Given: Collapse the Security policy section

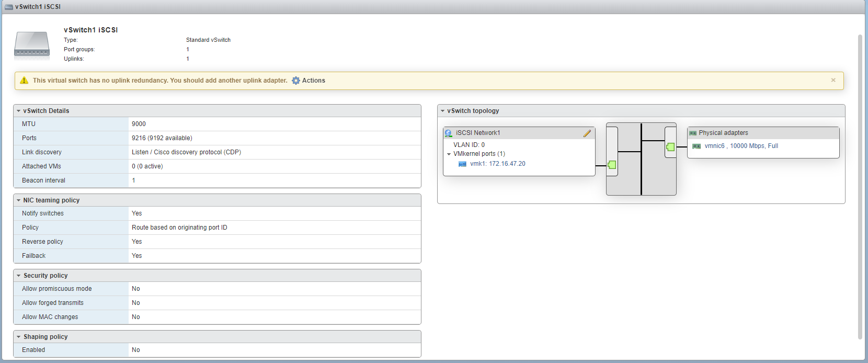Looking at the screenshot, I should click(18, 276).
